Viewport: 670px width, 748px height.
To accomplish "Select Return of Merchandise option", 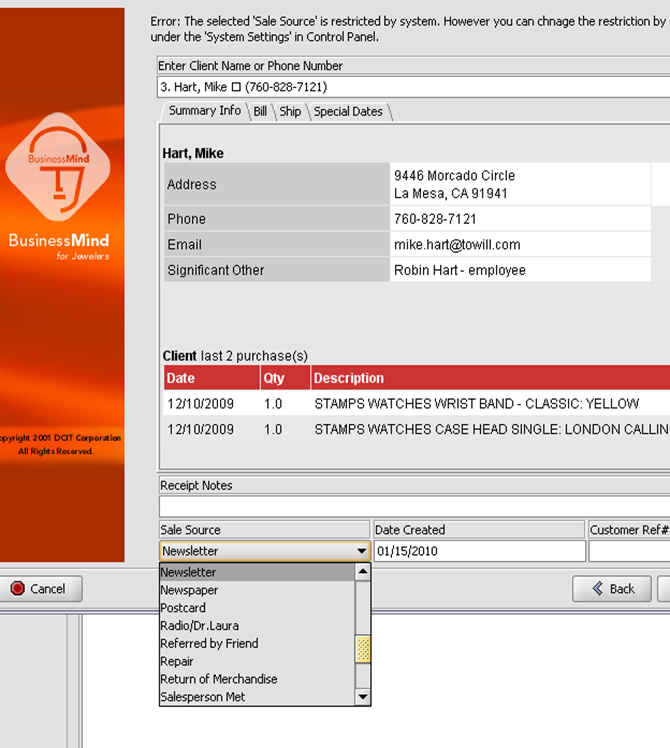I will [x=219, y=679].
